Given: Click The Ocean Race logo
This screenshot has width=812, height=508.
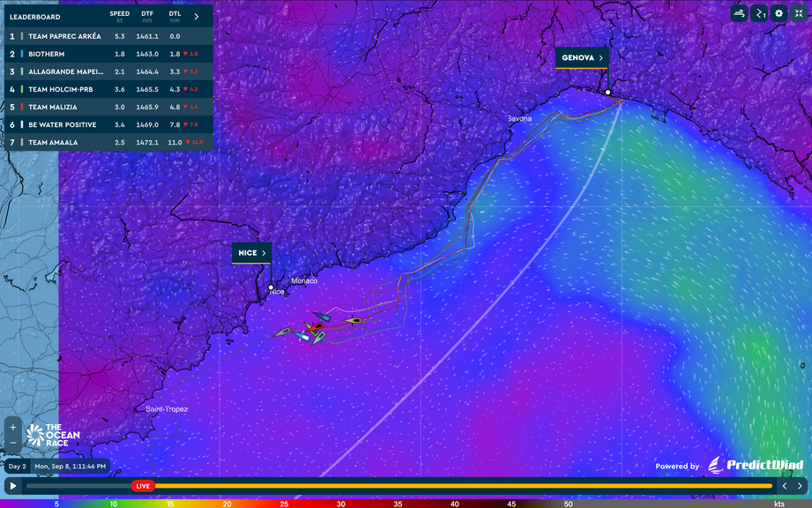Looking at the screenshot, I should click(53, 435).
